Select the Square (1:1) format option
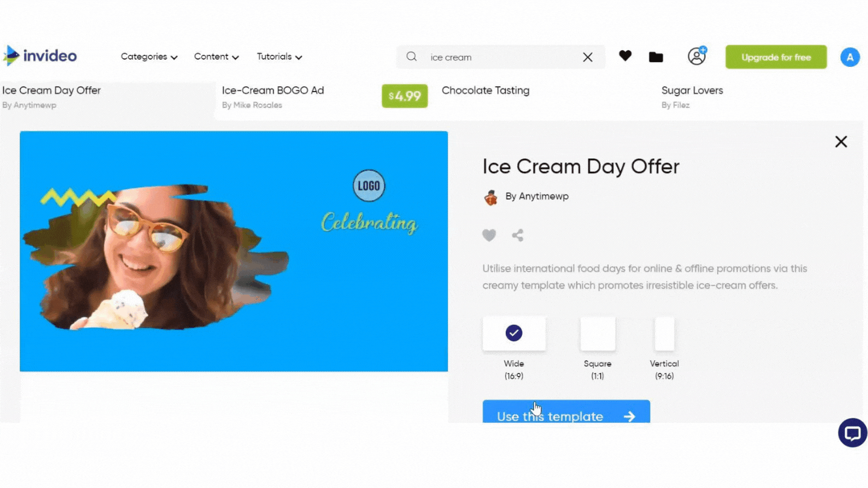Viewport: 868px width, 488px height. click(x=597, y=333)
